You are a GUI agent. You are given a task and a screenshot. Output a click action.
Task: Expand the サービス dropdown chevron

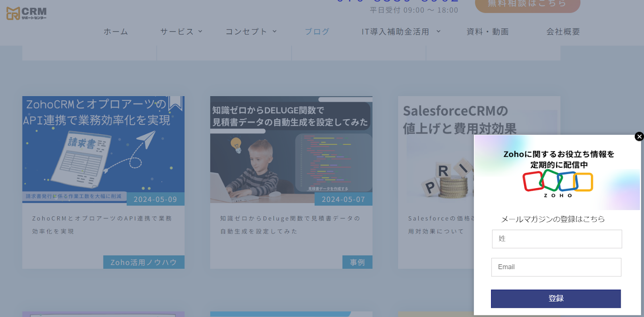pyautogui.click(x=200, y=31)
